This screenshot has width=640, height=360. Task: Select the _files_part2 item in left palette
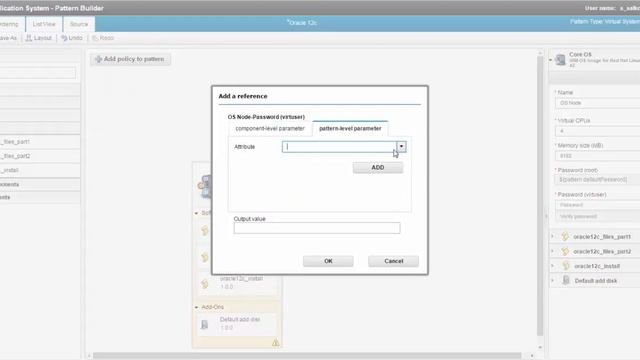tap(40, 156)
